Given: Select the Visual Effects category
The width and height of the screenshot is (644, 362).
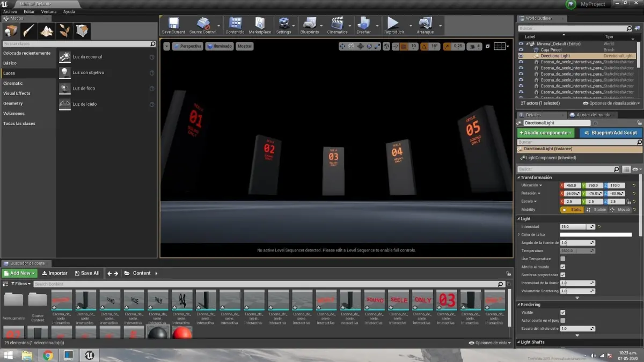Looking at the screenshot, I should pyautogui.click(x=28, y=93).
